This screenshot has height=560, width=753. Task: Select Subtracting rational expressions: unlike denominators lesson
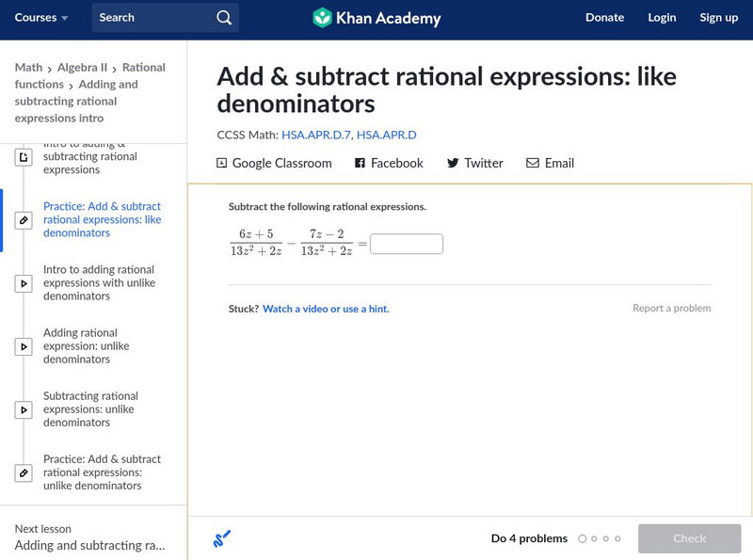pyautogui.click(x=90, y=409)
